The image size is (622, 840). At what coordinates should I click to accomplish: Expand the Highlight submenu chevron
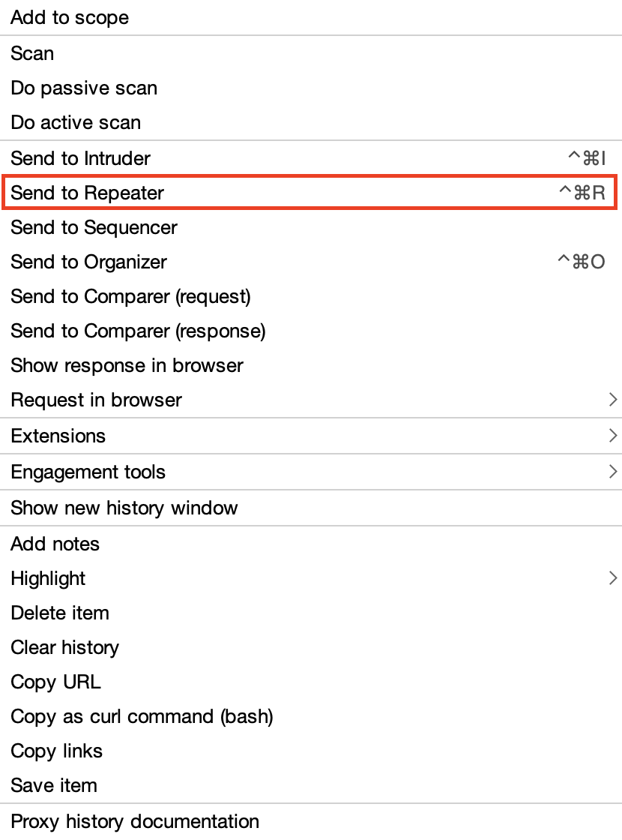[x=613, y=578]
